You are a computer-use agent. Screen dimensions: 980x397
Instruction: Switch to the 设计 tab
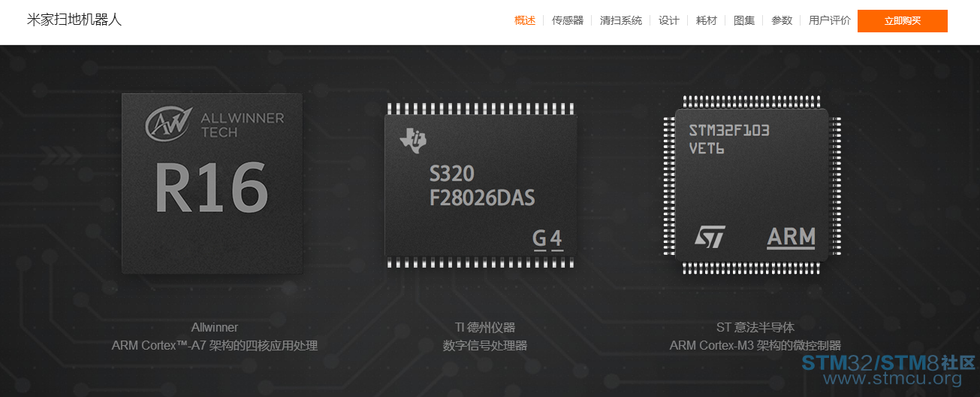(x=669, y=20)
